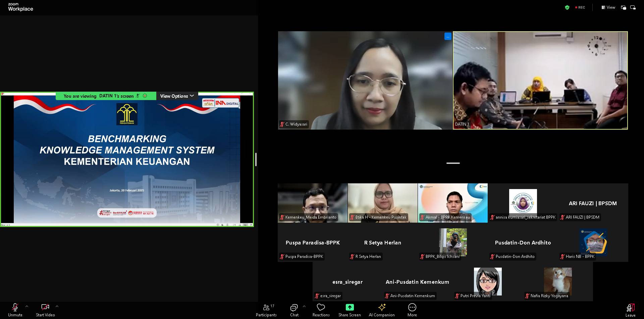
Task: Open the Reactions menu
Action: [321, 310]
